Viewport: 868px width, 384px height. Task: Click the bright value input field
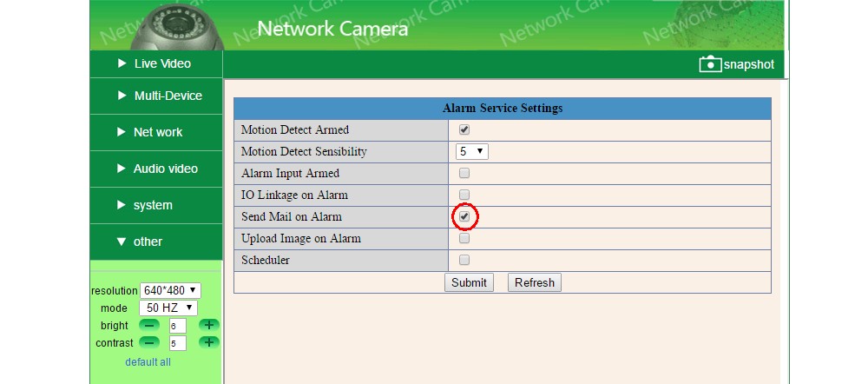click(x=178, y=326)
